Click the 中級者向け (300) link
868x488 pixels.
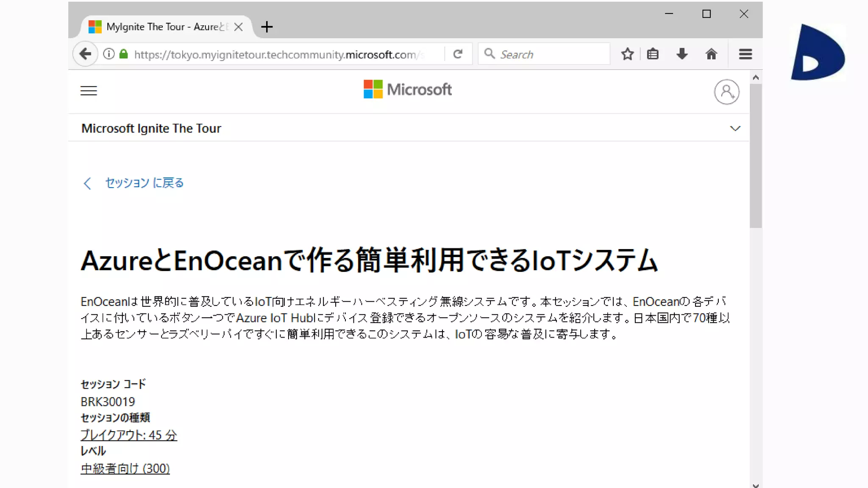(125, 468)
